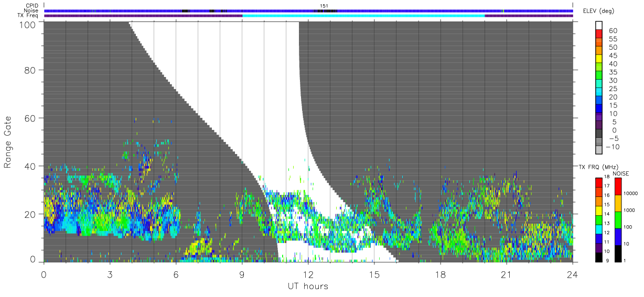Screen dimensions: 644x297
Task: Select the green 30–35 elevation swatch
Action: coord(598,76)
